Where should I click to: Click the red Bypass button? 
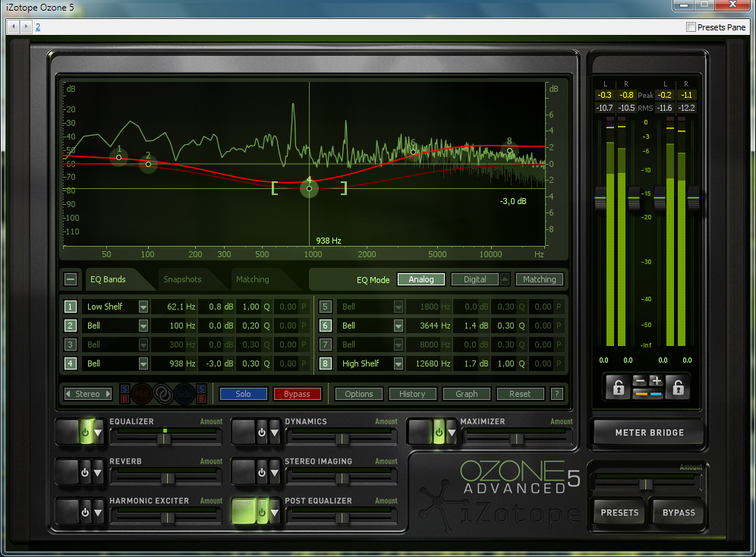pyautogui.click(x=297, y=394)
